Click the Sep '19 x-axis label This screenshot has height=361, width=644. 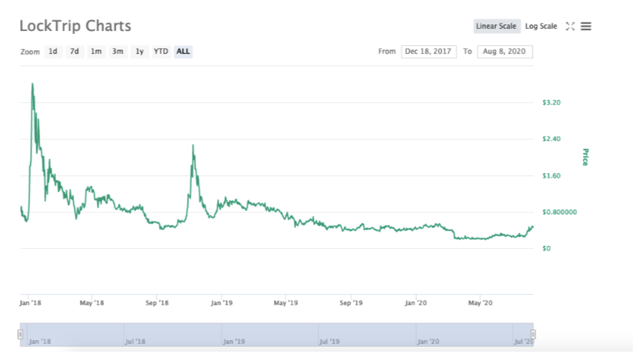351,303
